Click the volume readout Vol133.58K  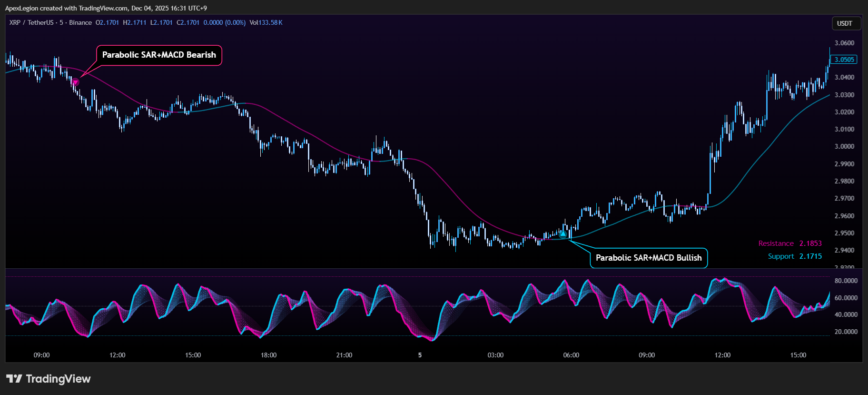tap(266, 22)
